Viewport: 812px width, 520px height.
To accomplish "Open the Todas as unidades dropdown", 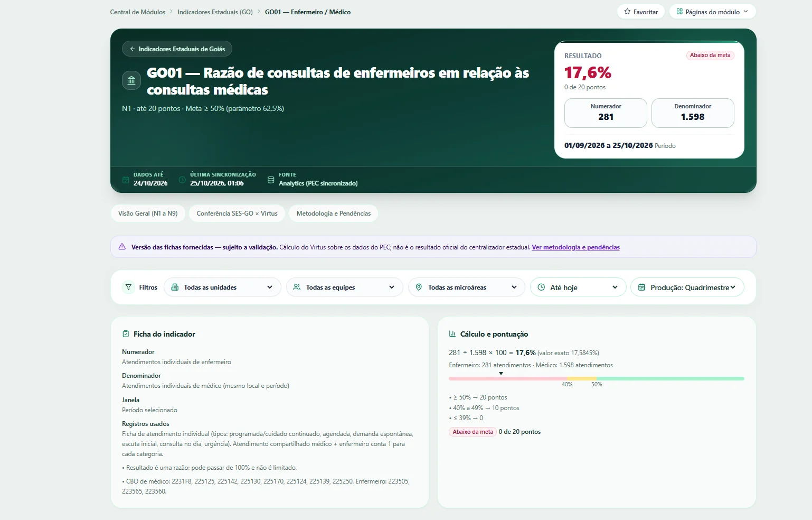I will pos(222,287).
